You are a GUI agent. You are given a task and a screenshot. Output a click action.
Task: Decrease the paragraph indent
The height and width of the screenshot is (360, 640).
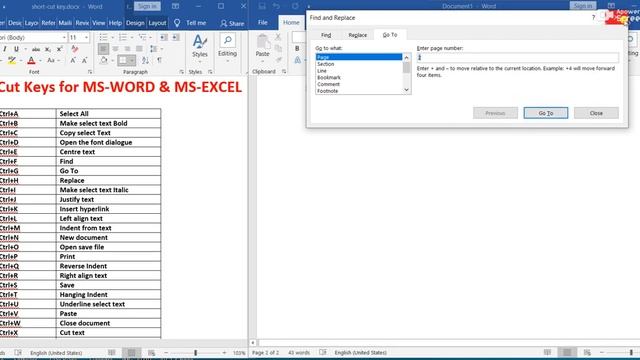pos(164,38)
